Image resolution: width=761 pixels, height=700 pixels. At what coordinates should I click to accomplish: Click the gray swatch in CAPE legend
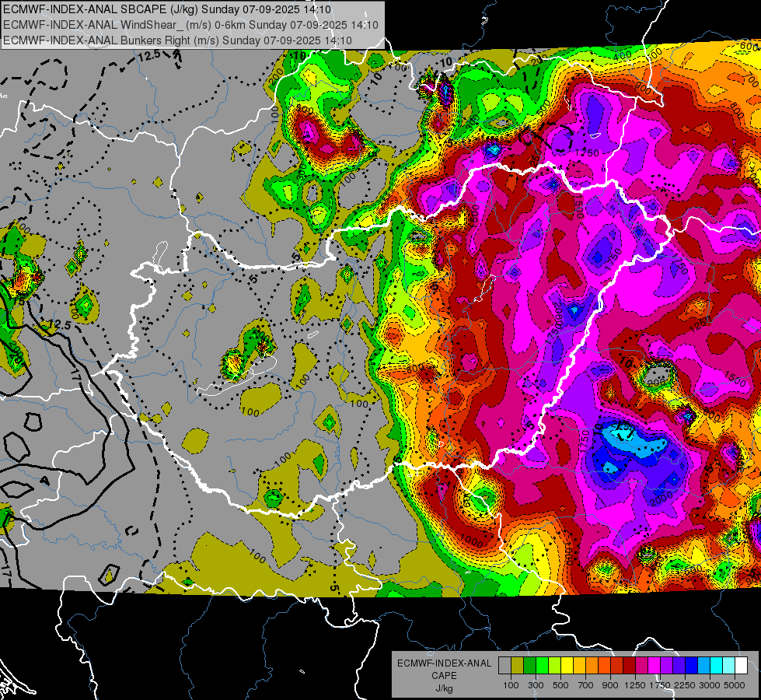(505, 665)
